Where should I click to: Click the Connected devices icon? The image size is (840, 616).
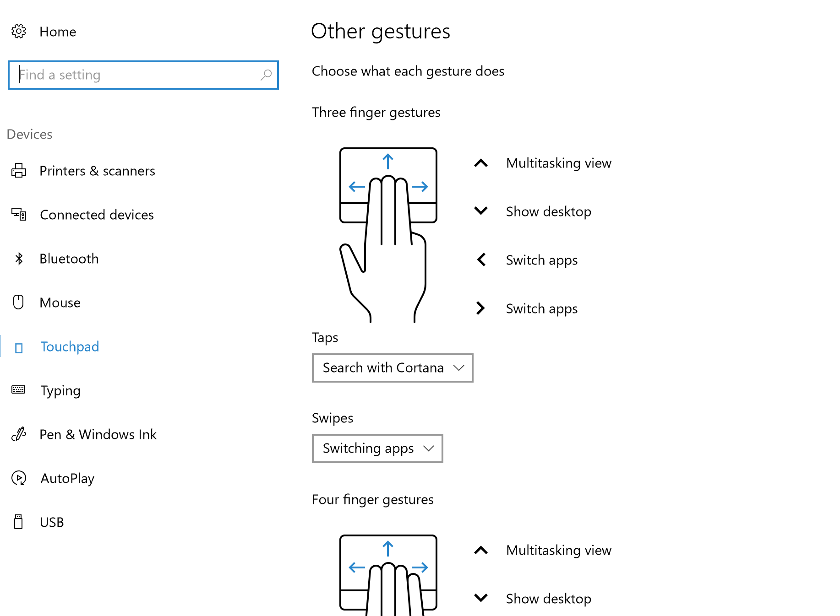[x=19, y=214]
